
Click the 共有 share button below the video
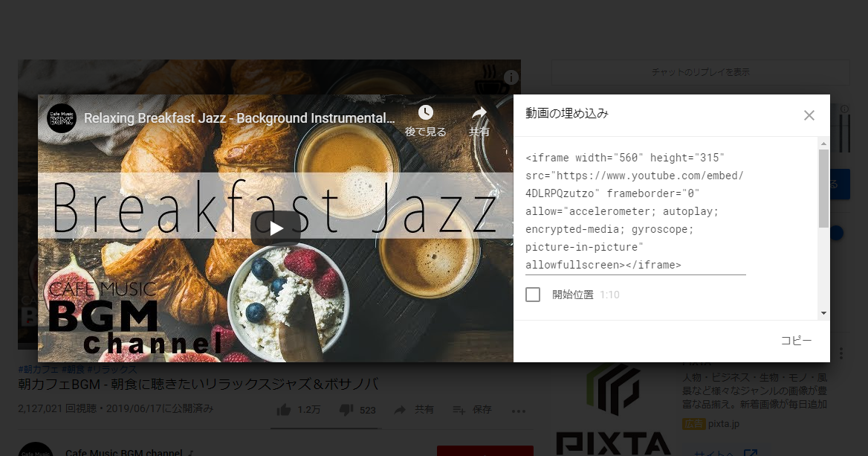coord(413,409)
